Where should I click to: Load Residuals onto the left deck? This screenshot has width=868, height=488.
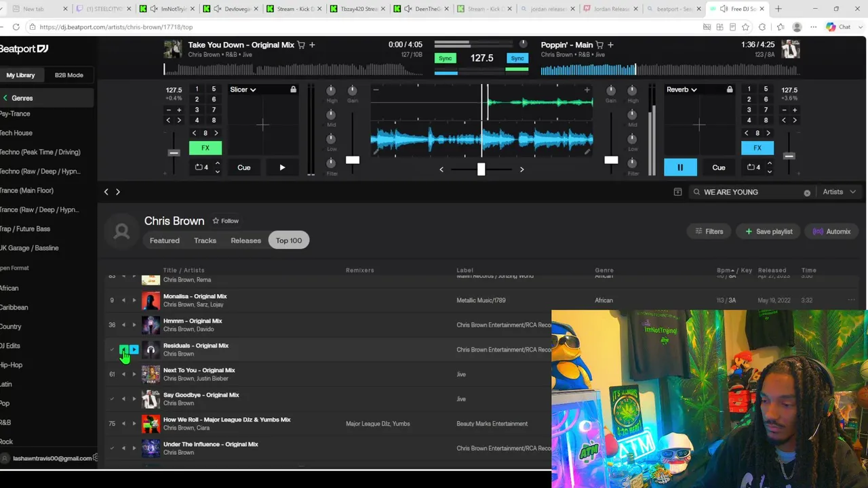tap(124, 350)
